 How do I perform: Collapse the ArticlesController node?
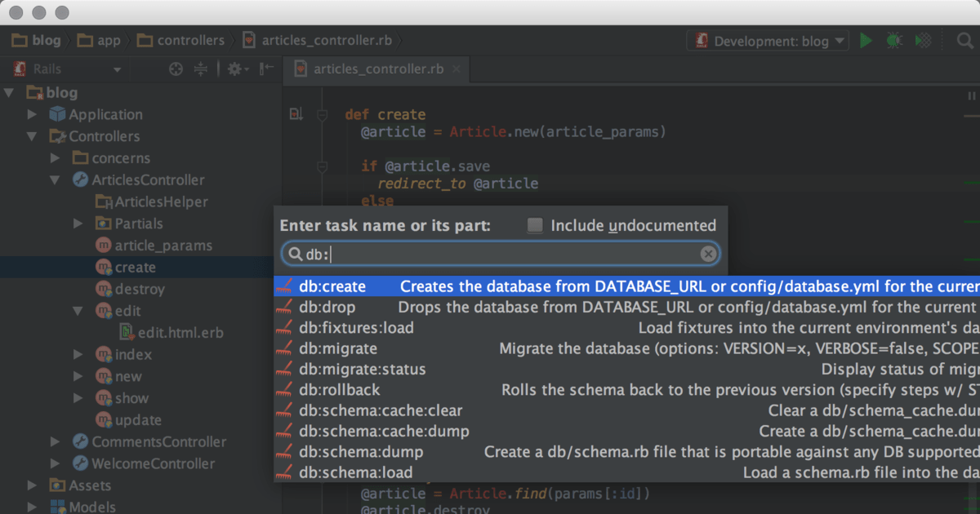click(56, 179)
